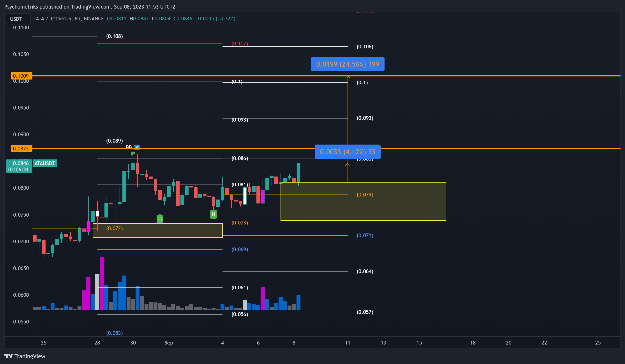Click the blue (0.069) level label

tap(240, 249)
